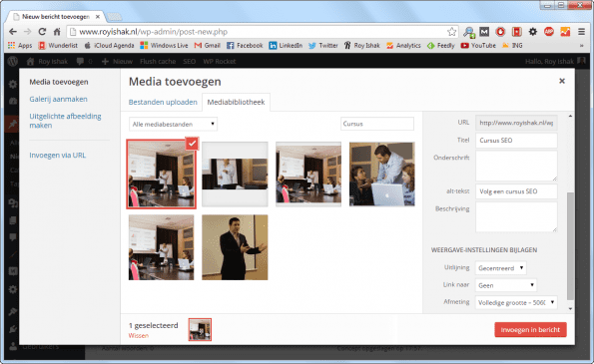
Task: Open the gear extension icon in toolbar
Action: [533, 32]
